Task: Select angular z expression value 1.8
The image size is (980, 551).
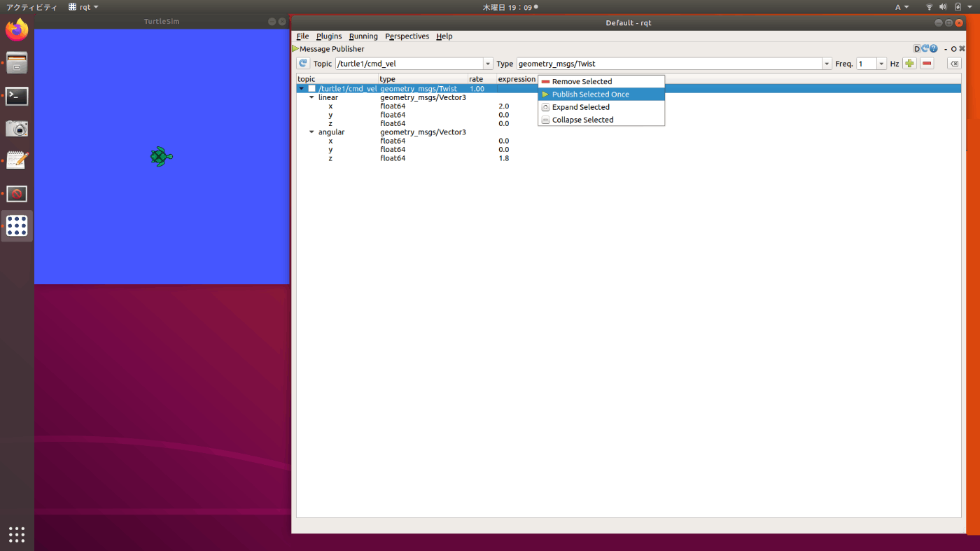Action: (504, 158)
